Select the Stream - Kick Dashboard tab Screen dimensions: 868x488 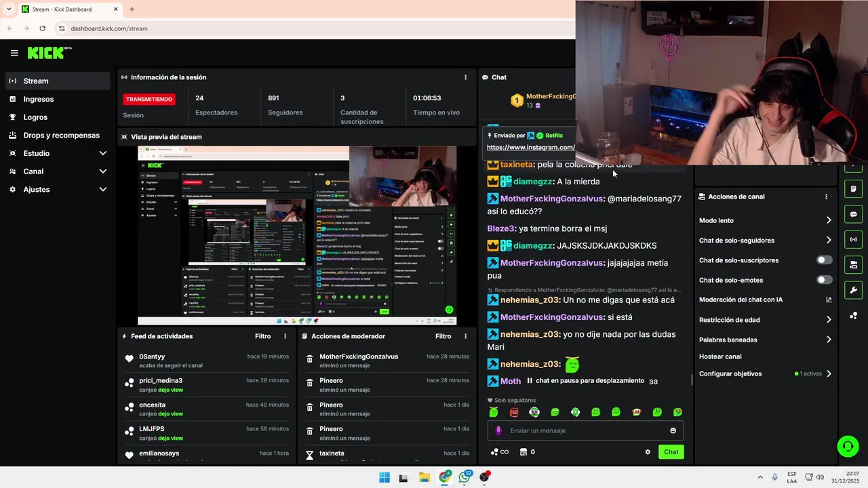tap(69, 9)
